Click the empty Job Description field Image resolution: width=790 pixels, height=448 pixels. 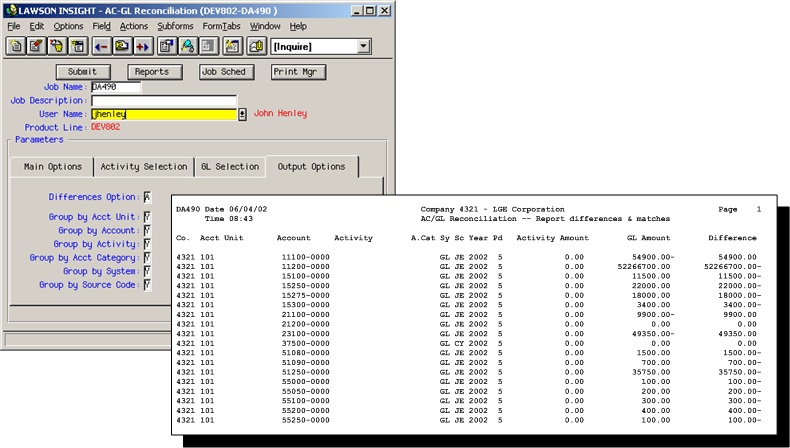point(164,101)
